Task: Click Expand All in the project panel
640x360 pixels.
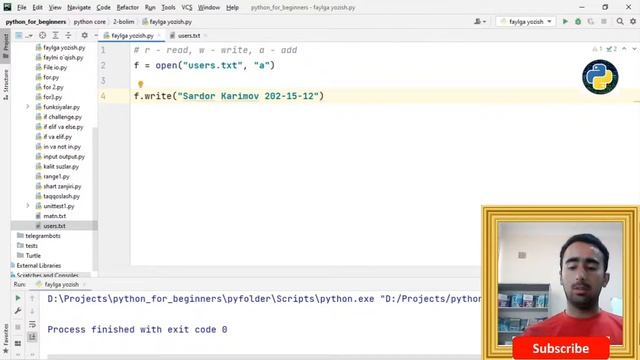Action: click(x=56, y=36)
